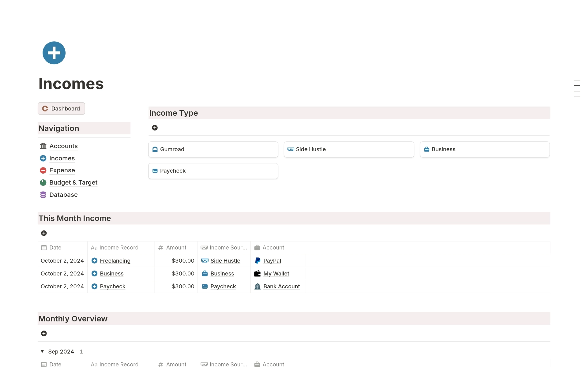The height and width of the screenshot is (367, 588).
Task: Collapse the Sep 2024 group toggle
Action: pos(42,351)
